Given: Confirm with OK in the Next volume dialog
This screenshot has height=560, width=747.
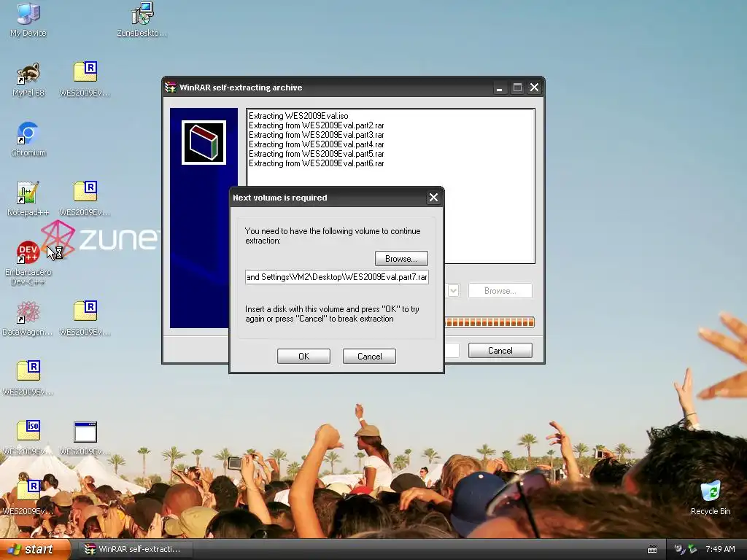Looking at the screenshot, I should (x=303, y=356).
